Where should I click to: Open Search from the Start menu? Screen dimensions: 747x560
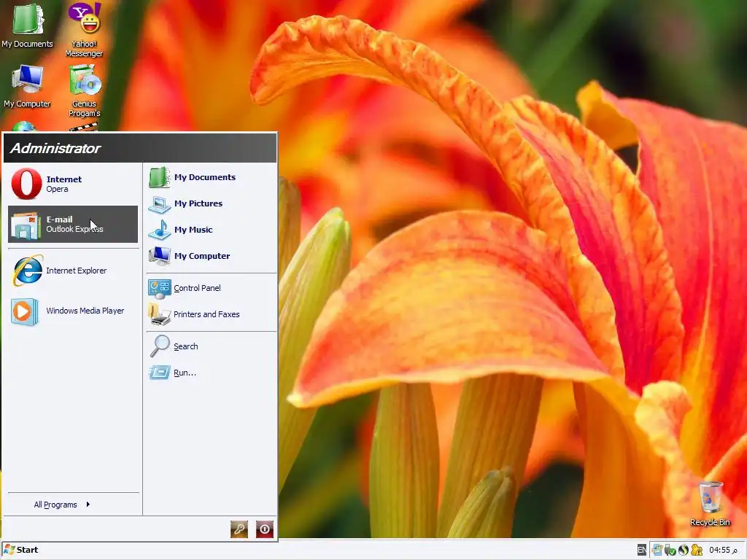point(211,346)
